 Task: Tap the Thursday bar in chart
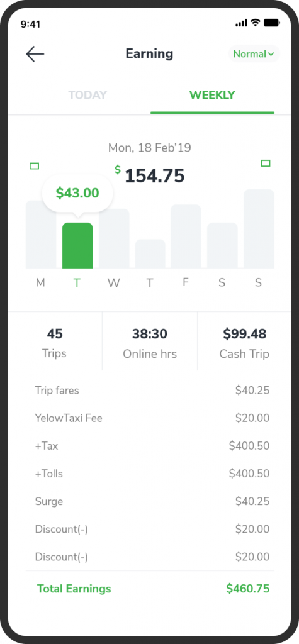tap(150, 254)
